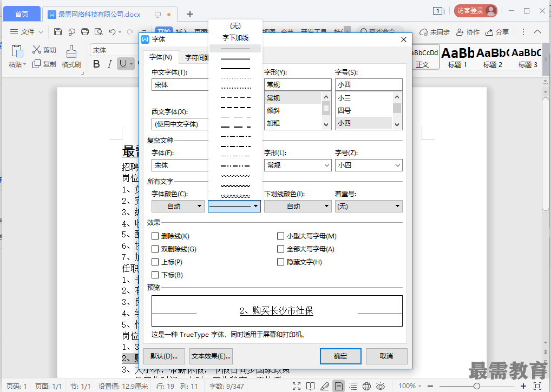Enable 全部大写字母(A) checkbox
The image size is (551, 392).
(x=280, y=249)
